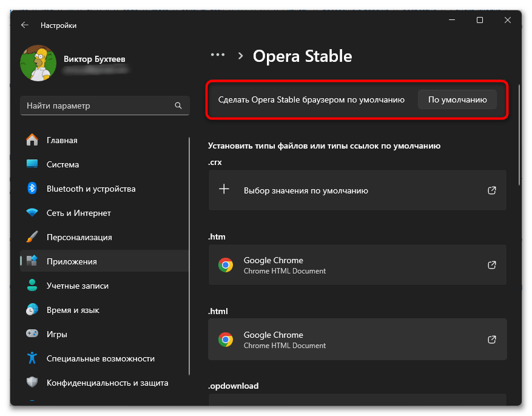532x416 pixels.
Task: Change the .html default Google Chrome
Action: click(357, 340)
